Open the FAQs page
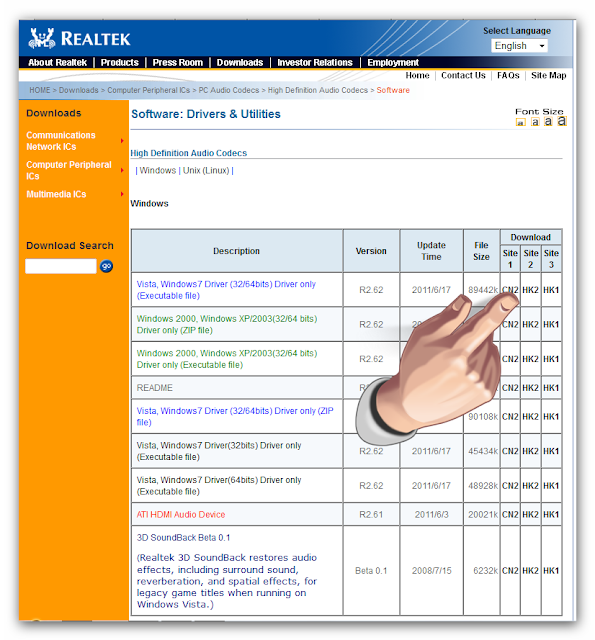This screenshot has width=595, height=640. point(508,76)
